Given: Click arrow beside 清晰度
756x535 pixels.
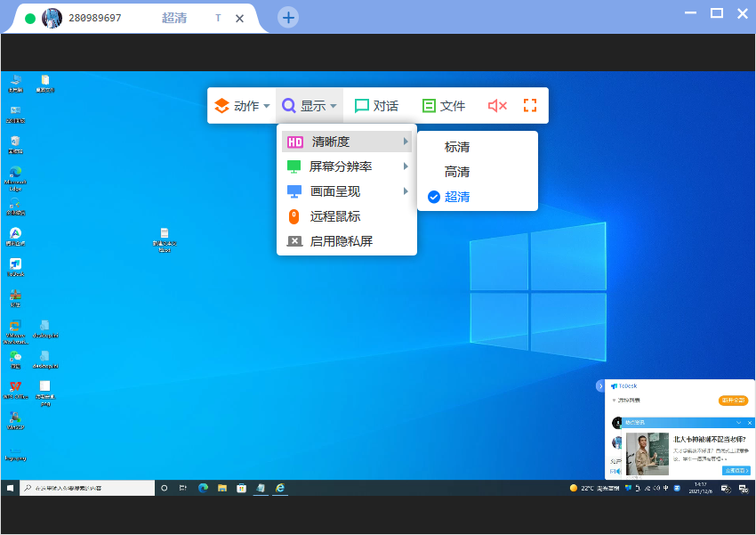Looking at the screenshot, I should (406, 142).
